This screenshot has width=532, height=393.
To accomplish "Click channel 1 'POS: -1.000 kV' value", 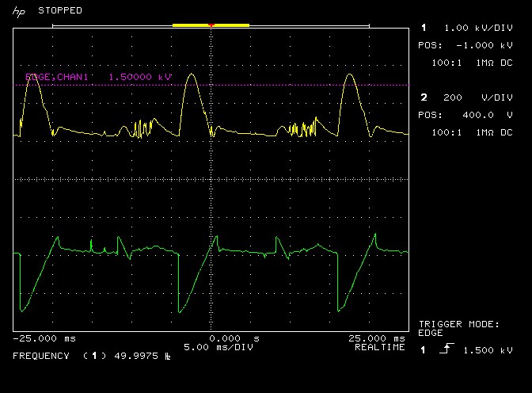I will click(465, 45).
